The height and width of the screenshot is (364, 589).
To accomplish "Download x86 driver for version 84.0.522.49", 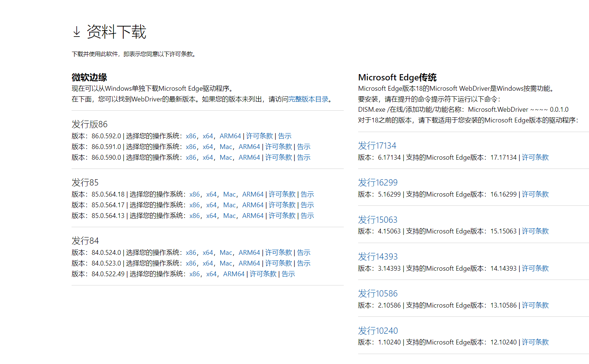I will tap(195, 274).
